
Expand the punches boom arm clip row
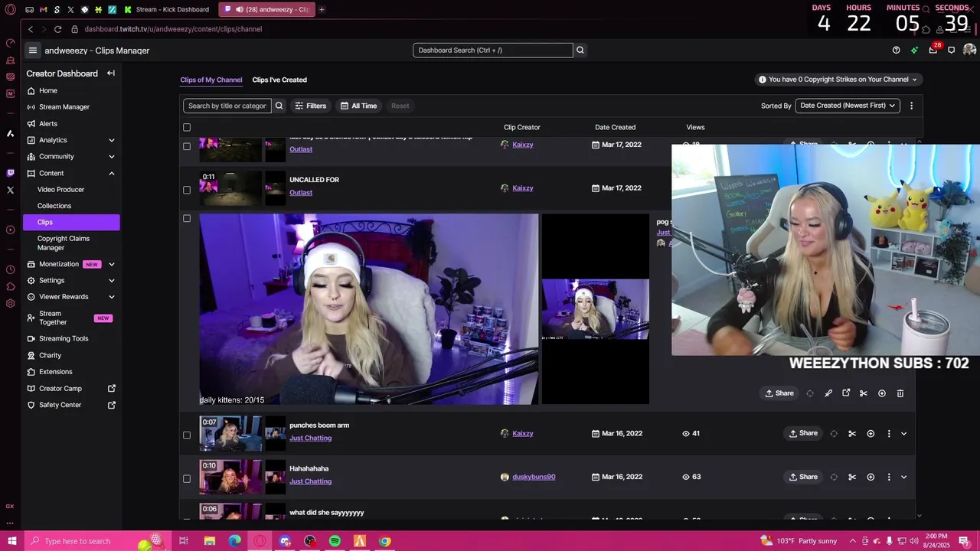(904, 434)
